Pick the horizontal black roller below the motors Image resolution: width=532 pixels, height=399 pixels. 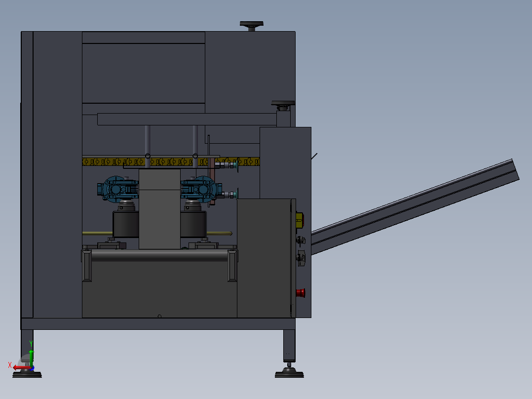(x=159, y=256)
